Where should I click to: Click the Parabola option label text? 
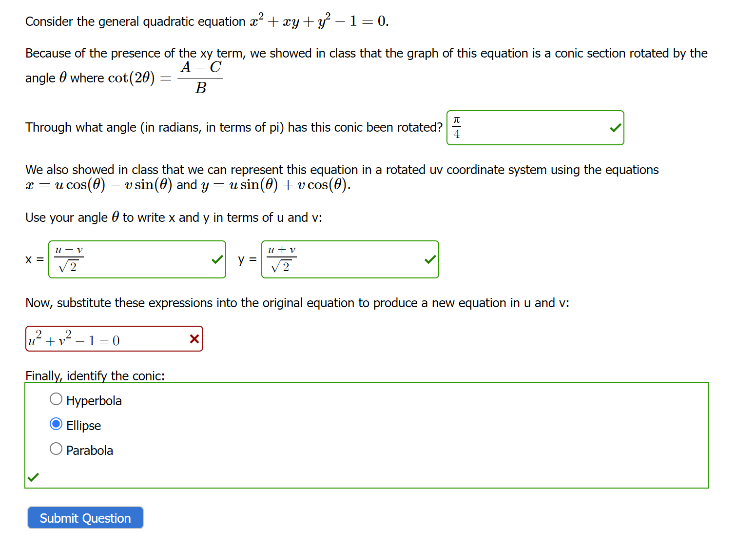click(89, 450)
